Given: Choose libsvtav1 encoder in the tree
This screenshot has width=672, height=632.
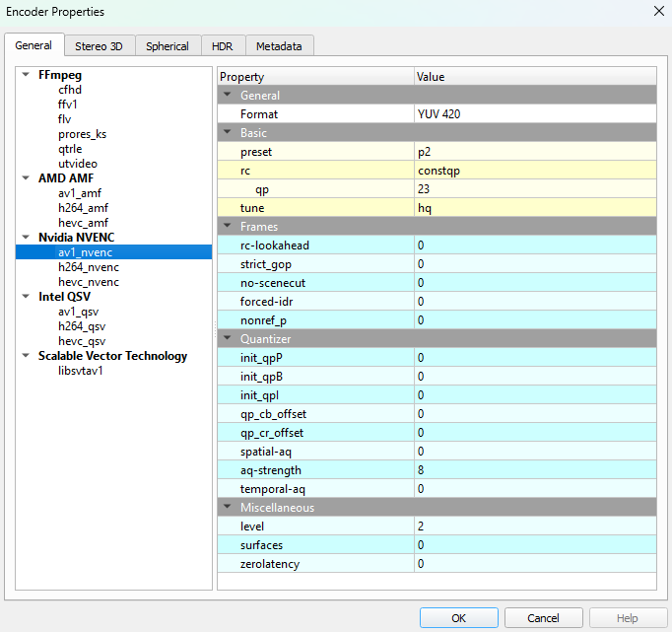Looking at the screenshot, I should tap(81, 371).
